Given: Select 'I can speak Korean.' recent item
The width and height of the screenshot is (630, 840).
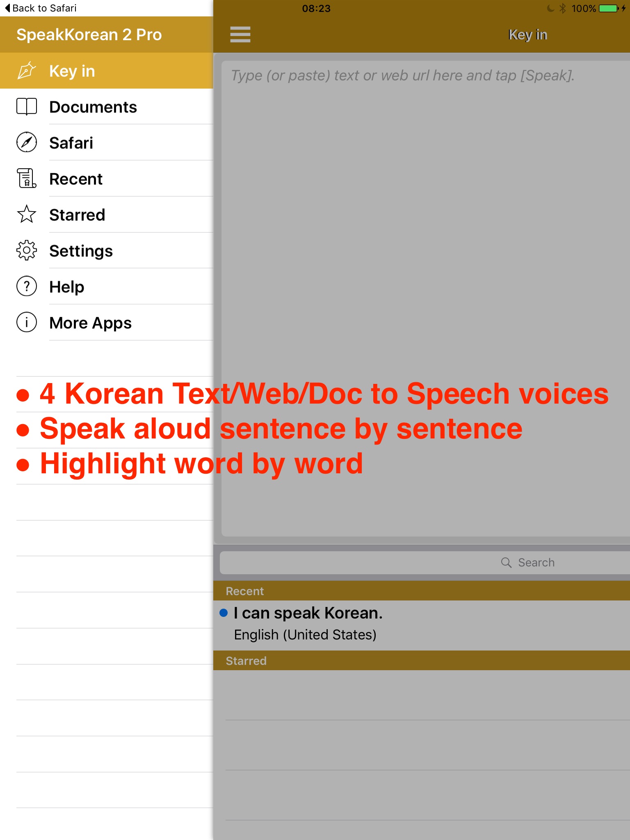Looking at the screenshot, I should pyautogui.click(x=422, y=625).
